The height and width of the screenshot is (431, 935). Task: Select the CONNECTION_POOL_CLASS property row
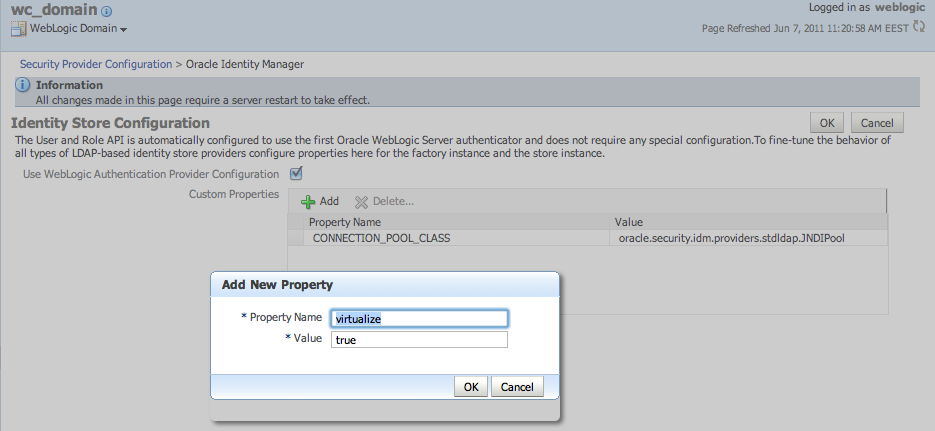coord(381,238)
